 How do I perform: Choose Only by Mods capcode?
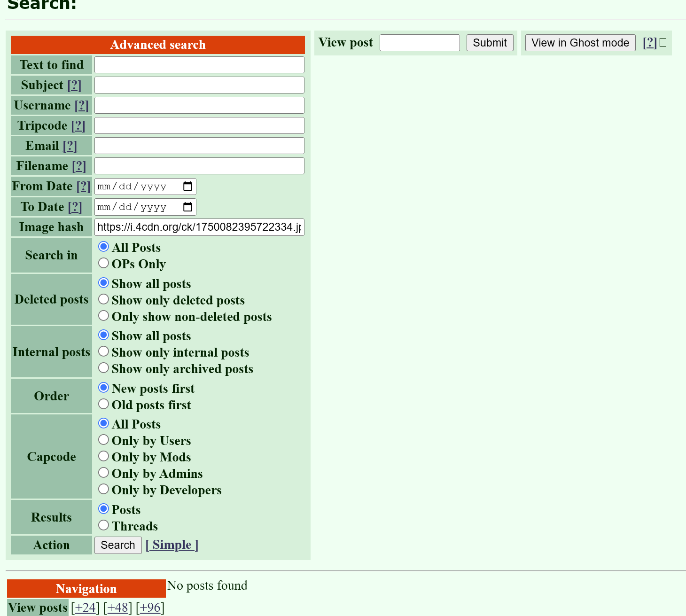click(103, 456)
